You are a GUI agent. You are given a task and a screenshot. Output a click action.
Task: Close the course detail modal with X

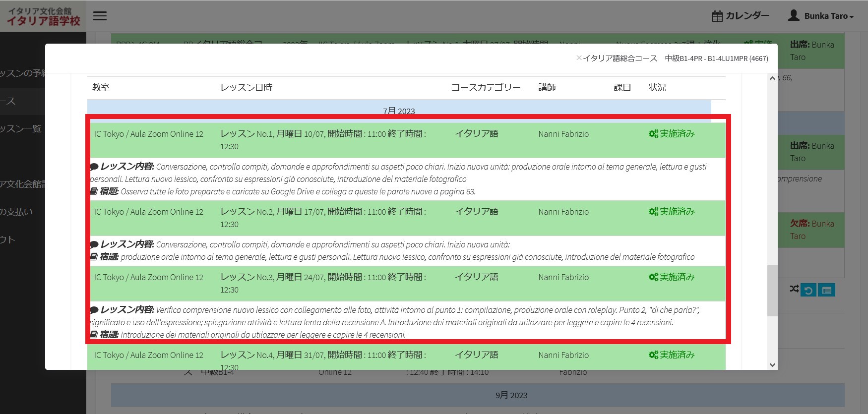(x=579, y=58)
